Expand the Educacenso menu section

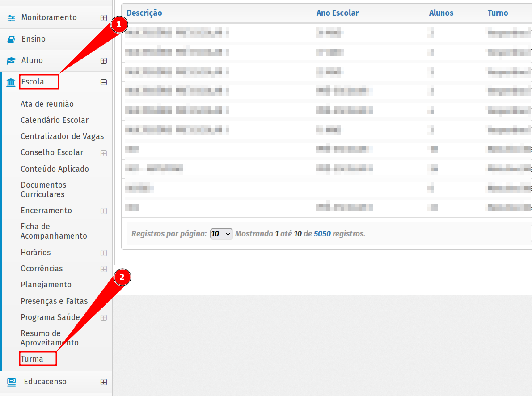[x=104, y=382]
